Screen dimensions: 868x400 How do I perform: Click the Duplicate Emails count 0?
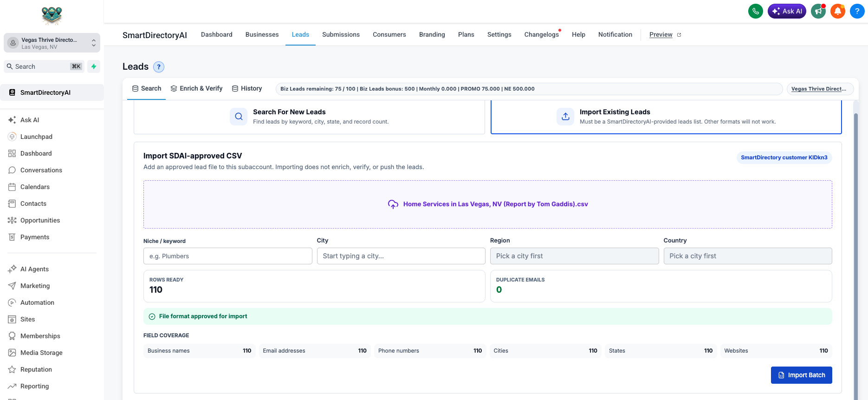[499, 290]
